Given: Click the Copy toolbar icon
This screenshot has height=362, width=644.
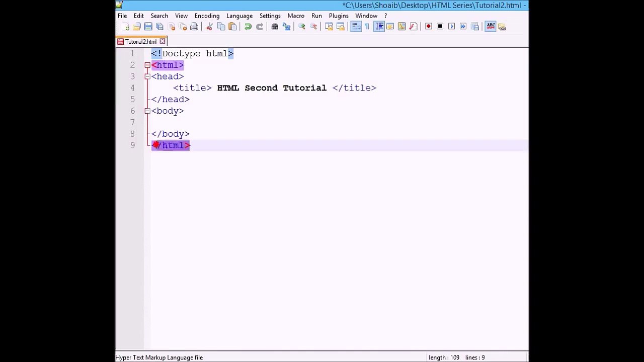Looking at the screenshot, I should coord(221,27).
